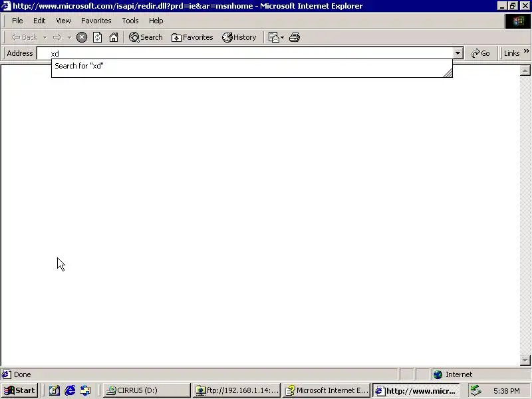
Task: Click the system tray network icon
Action: [x=476, y=390]
